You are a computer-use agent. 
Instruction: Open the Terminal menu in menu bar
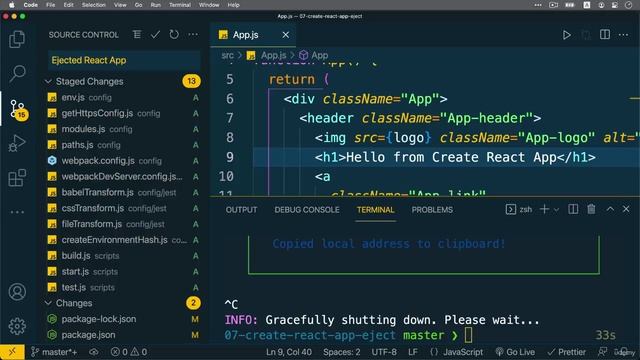[180, 5]
